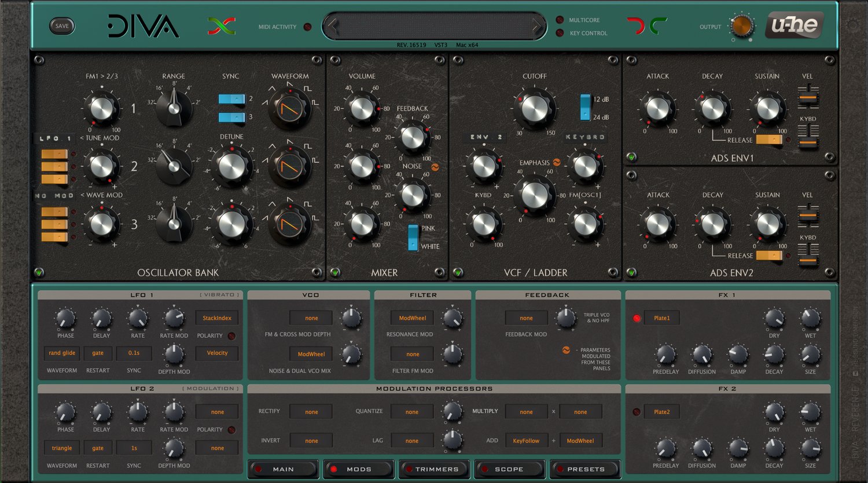This screenshot has height=483, width=868.
Task: Toggle FX 1 power LED on
Action: 637,318
